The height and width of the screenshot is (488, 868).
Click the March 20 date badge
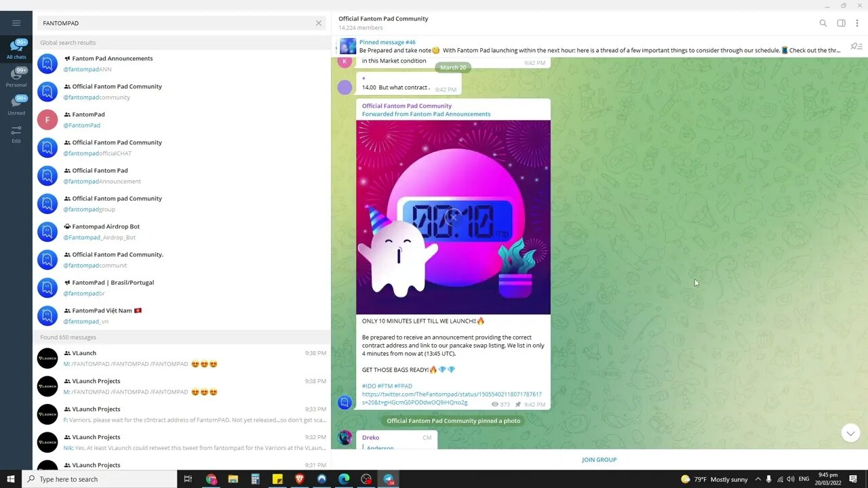pos(453,68)
